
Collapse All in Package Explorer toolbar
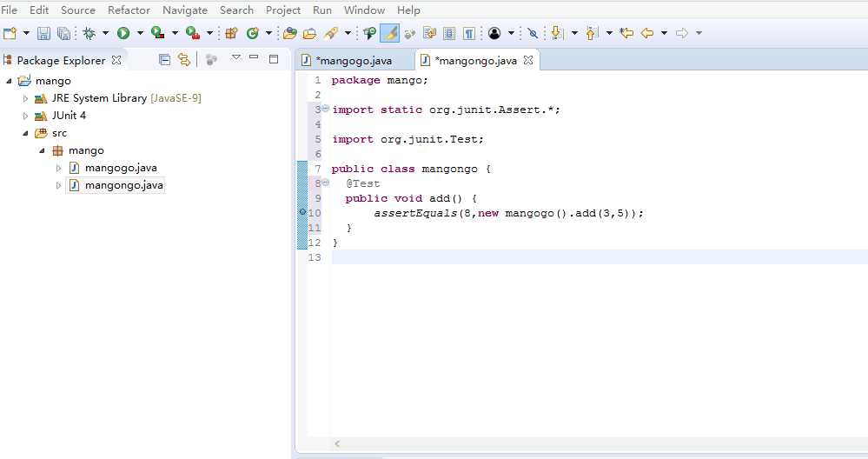click(164, 60)
